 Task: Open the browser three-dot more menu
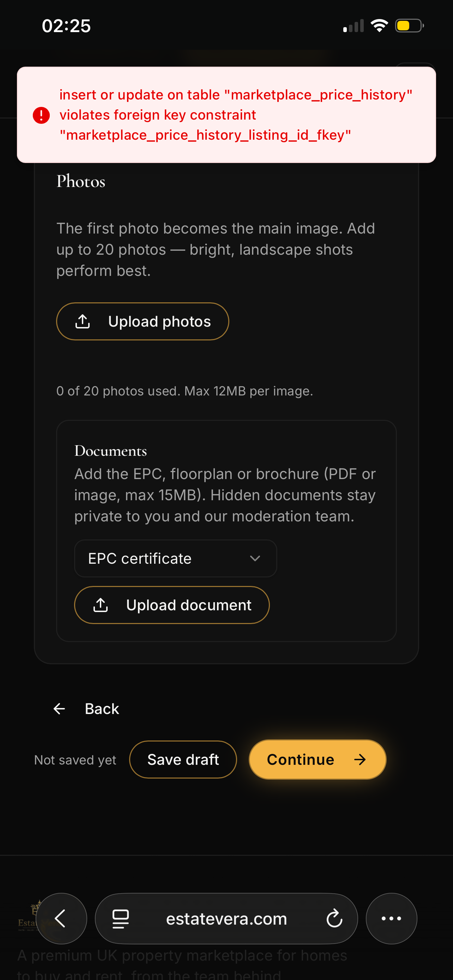[391, 918]
